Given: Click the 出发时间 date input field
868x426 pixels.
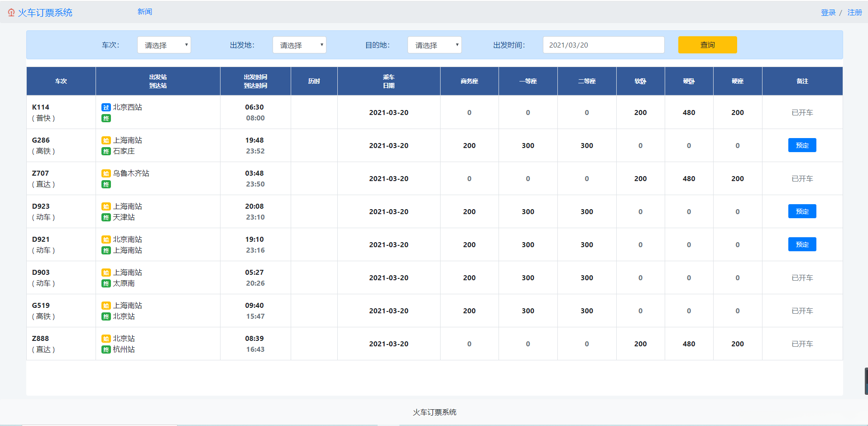Looking at the screenshot, I should pos(603,45).
